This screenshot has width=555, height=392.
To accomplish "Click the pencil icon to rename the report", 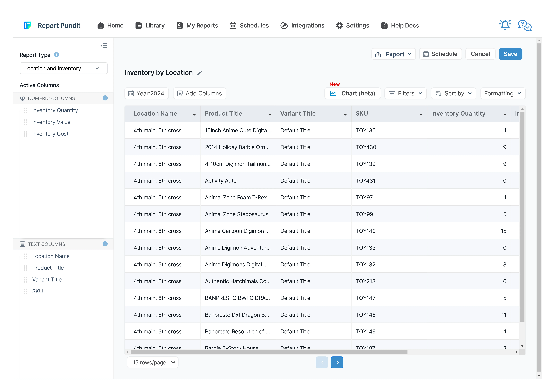I will 199,73.
